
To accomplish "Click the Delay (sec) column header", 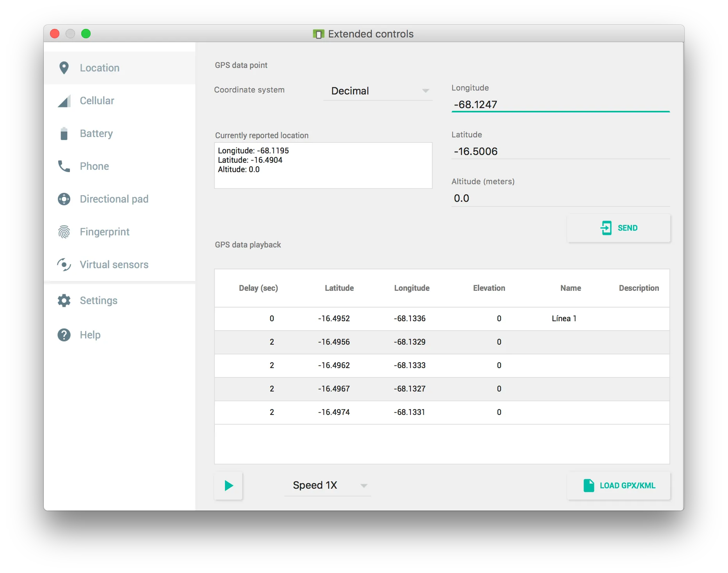I will [x=259, y=288].
